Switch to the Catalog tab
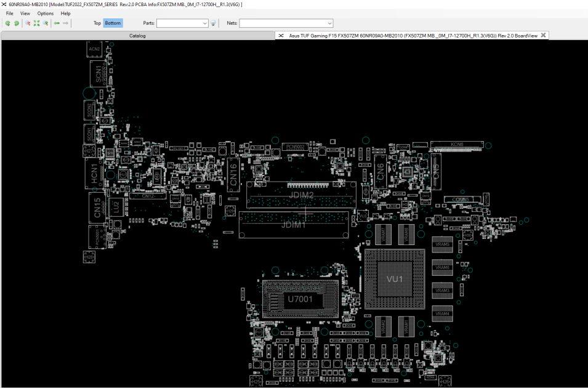Screen dimensions: 588x388 pos(137,36)
